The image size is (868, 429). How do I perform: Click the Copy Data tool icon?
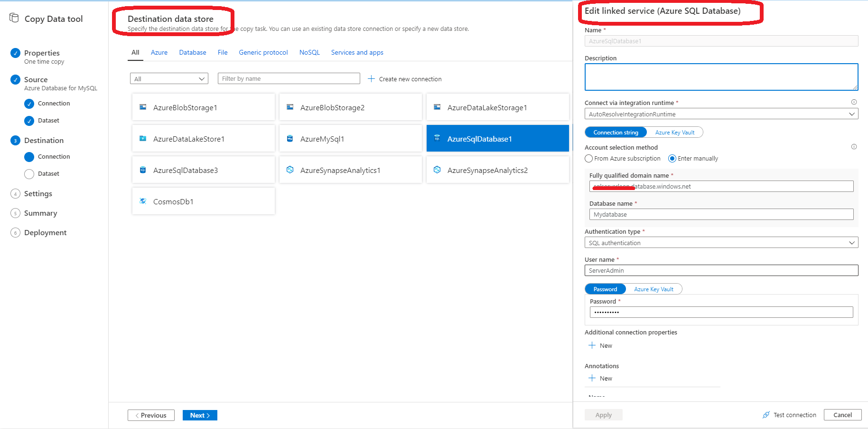(14, 18)
